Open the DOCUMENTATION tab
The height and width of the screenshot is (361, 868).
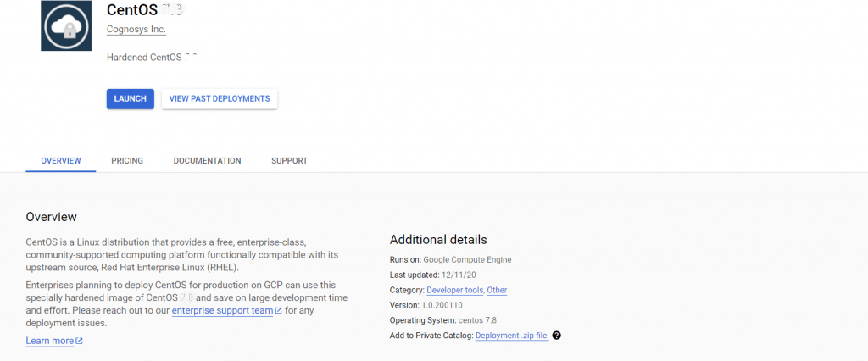207,161
